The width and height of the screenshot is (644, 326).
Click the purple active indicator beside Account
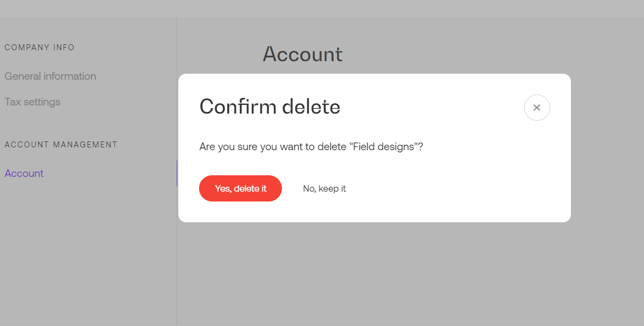(x=177, y=173)
